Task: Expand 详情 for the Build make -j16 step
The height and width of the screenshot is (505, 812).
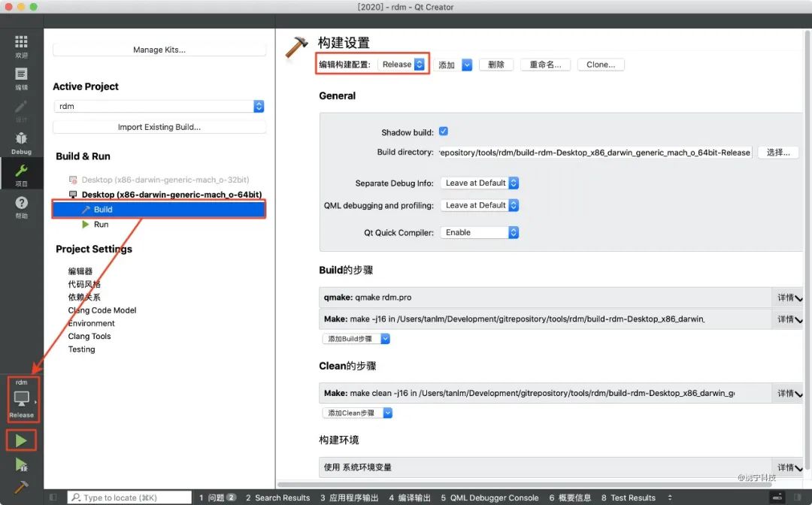Action: 789,319
